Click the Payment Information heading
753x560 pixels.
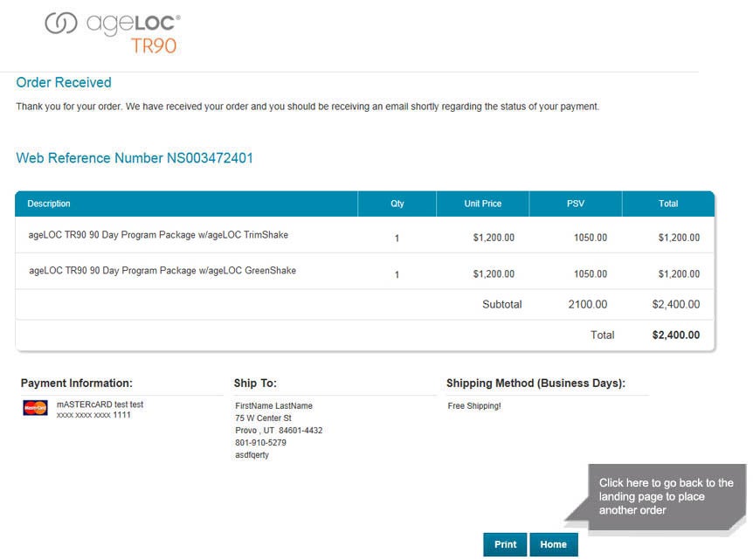pos(77,383)
